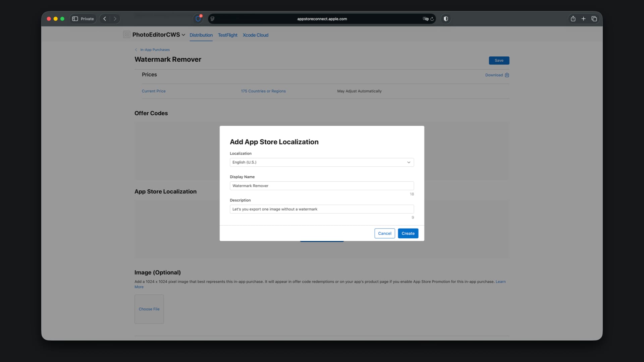Click the Share icon in toolbar
This screenshot has height=362, width=644.
(573, 19)
